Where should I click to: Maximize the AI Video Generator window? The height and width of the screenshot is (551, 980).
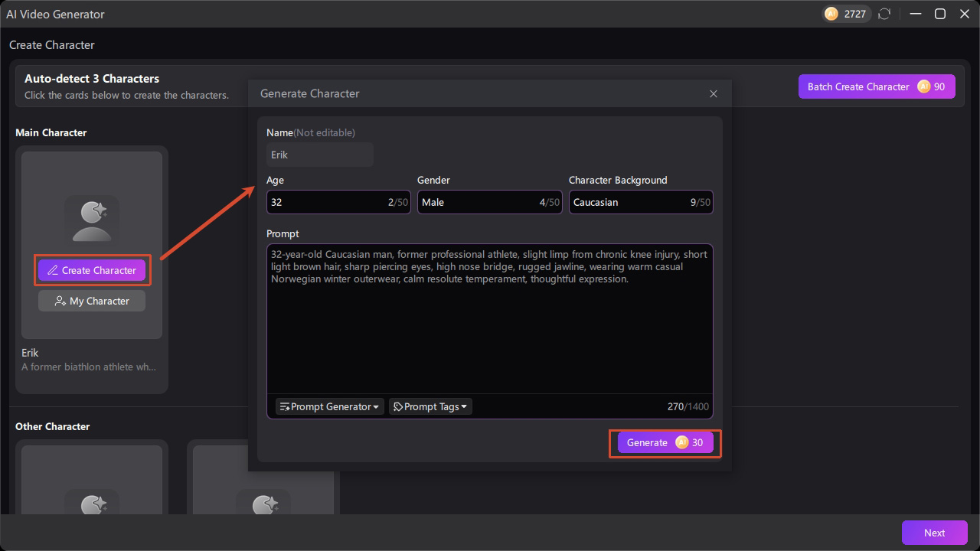click(940, 14)
